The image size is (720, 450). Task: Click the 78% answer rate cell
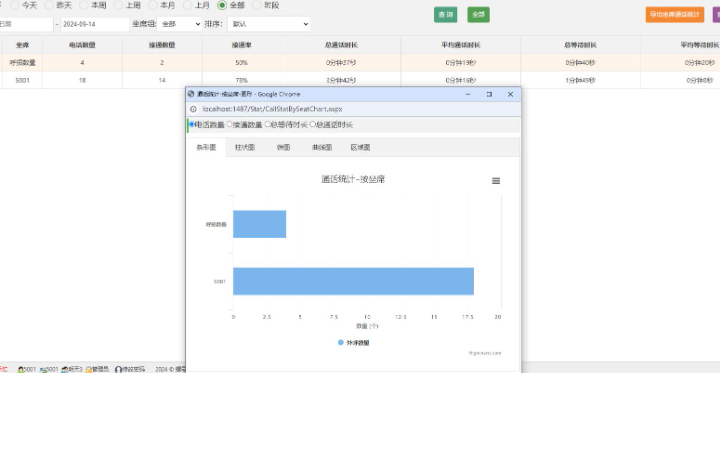pos(242,80)
